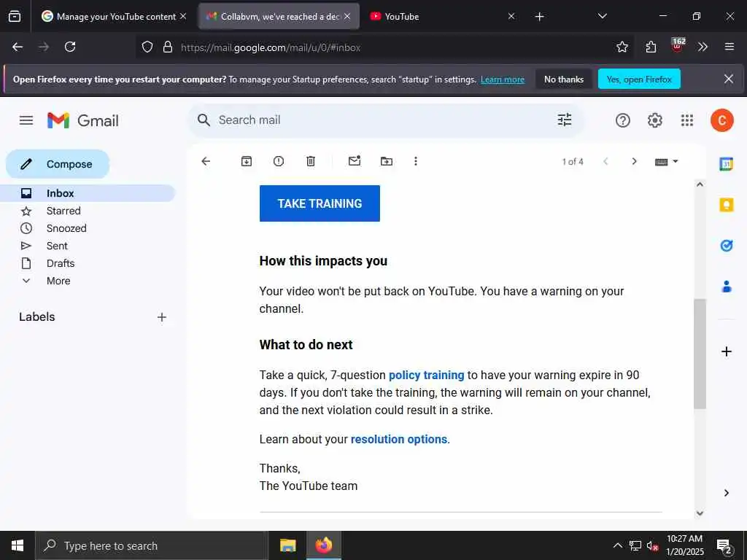Show site security lock info
Screen dimensions: 747x560
(x=167, y=47)
